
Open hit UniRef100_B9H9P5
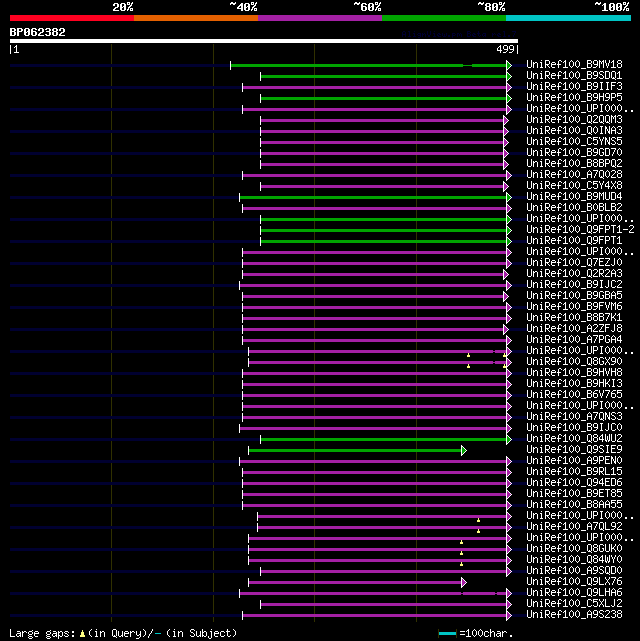pyautogui.click(x=574, y=98)
